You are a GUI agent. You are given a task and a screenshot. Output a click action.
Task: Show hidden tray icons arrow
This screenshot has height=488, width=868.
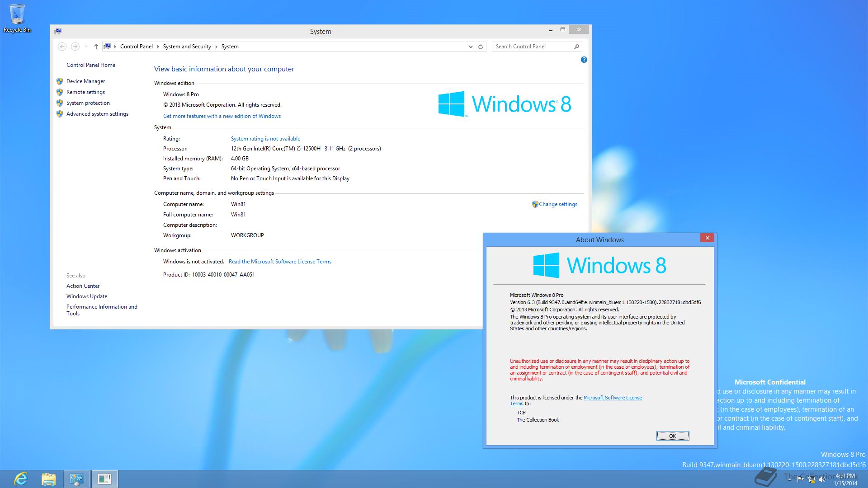tap(789, 480)
